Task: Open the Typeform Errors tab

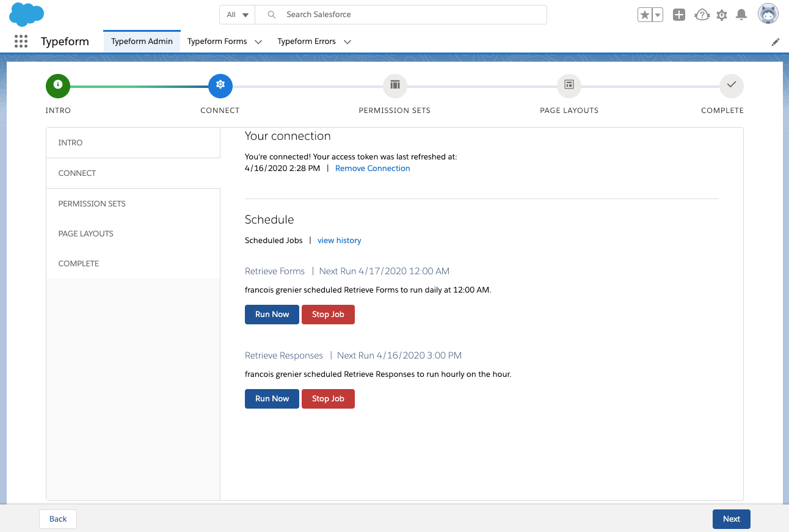Action: coord(307,42)
